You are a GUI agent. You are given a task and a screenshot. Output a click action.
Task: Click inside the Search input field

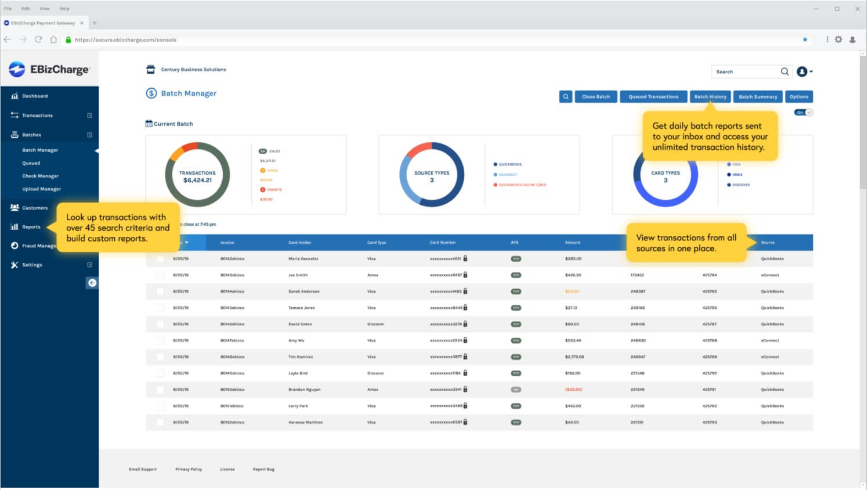click(746, 71)
